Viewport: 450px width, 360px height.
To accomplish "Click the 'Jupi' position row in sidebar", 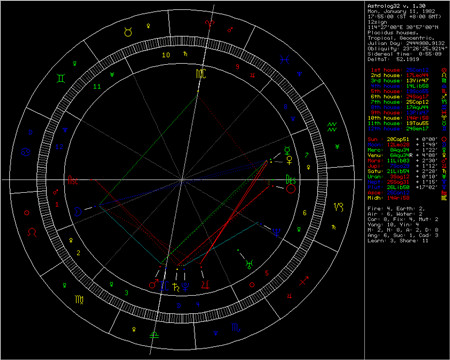I will (403, 166).
